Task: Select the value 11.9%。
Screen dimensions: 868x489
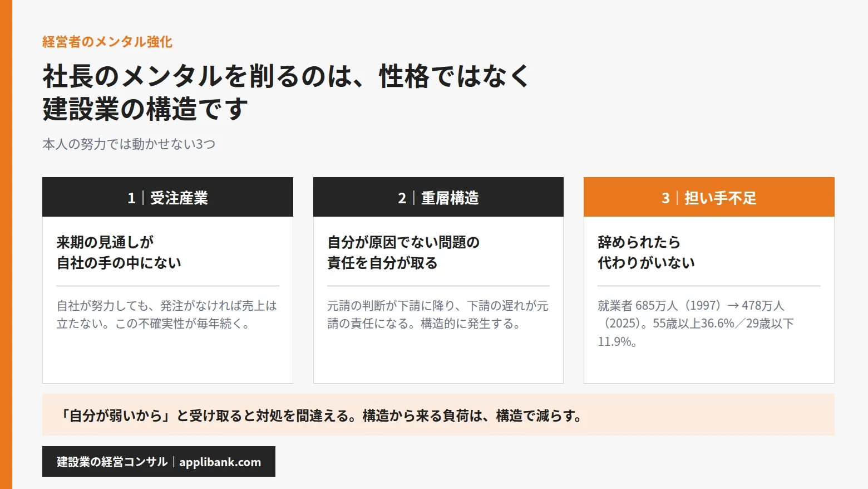Action: (618, 342)
